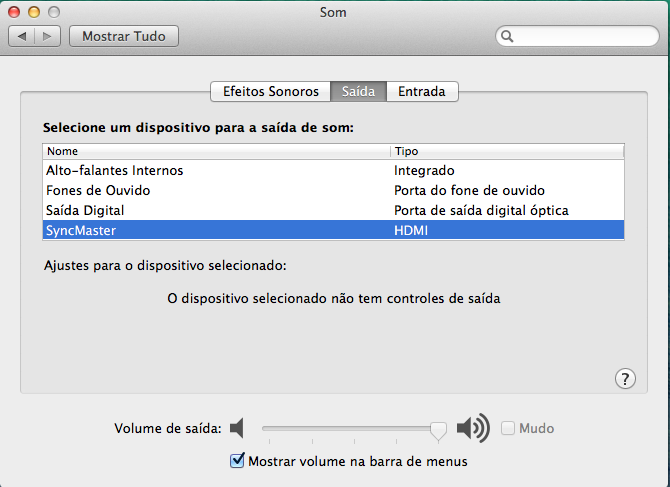
Task: Click the output volume slider knob
Action: click(x=437, y=429)
